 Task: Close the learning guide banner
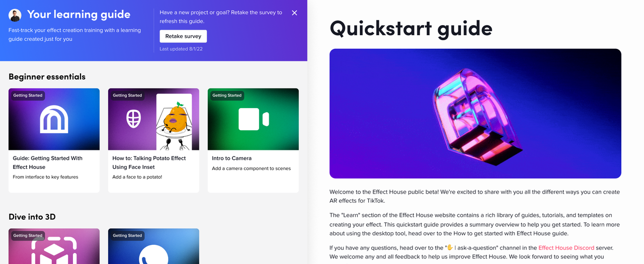click(x=294, y=13)
